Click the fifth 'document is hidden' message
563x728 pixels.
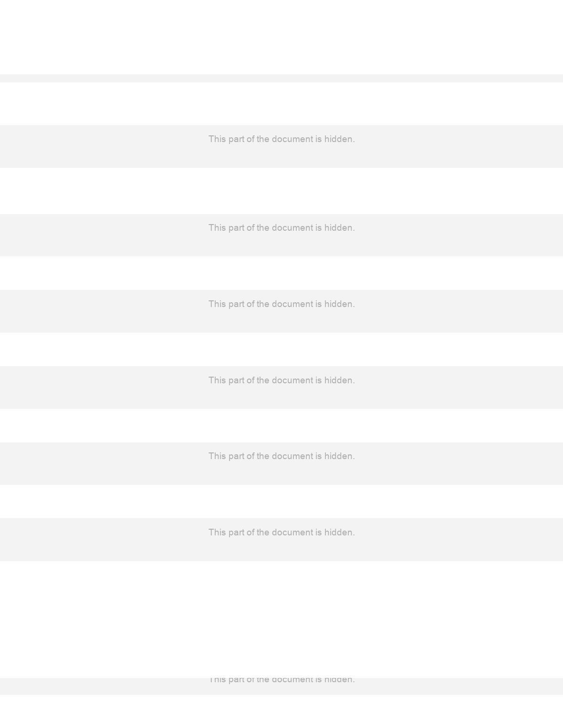tap(281, 456)
